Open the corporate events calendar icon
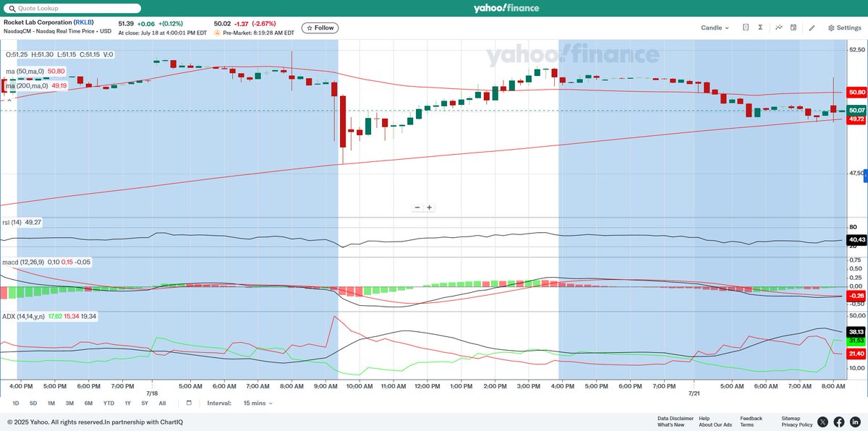This screenshot has width=868, height=431. 793,27
